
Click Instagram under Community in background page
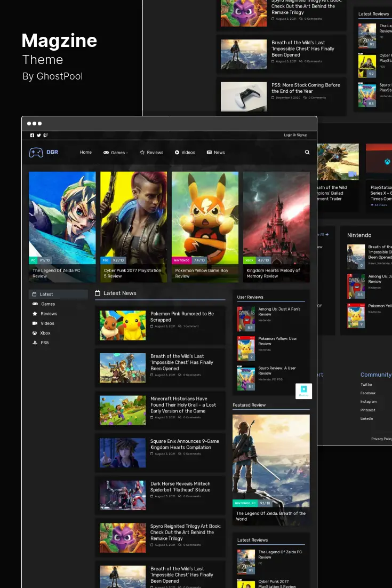tap(369, 402)
